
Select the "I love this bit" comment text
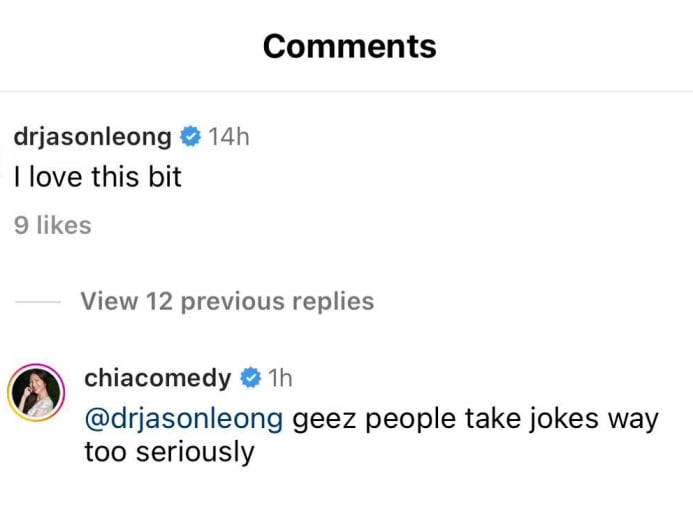tap(98, 178)
